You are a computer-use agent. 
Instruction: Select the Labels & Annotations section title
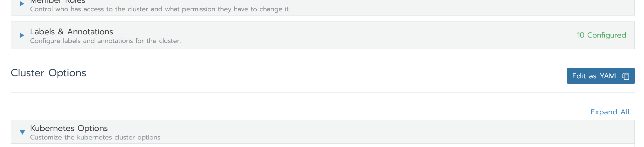[71, 32]
